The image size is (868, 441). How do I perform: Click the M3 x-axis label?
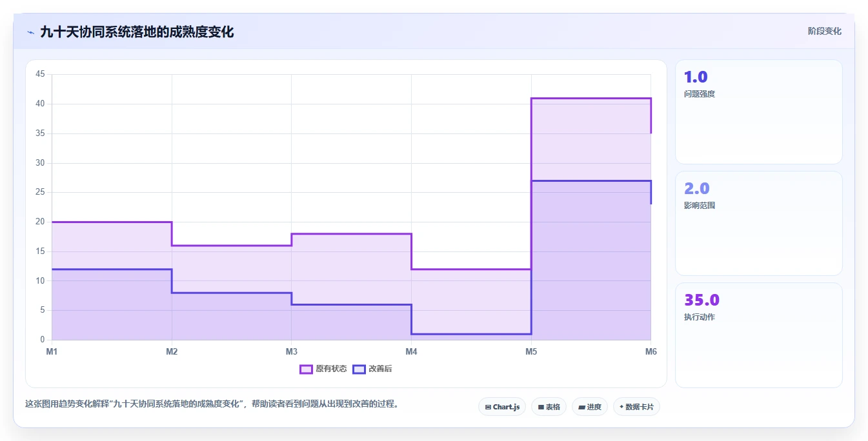292,351
